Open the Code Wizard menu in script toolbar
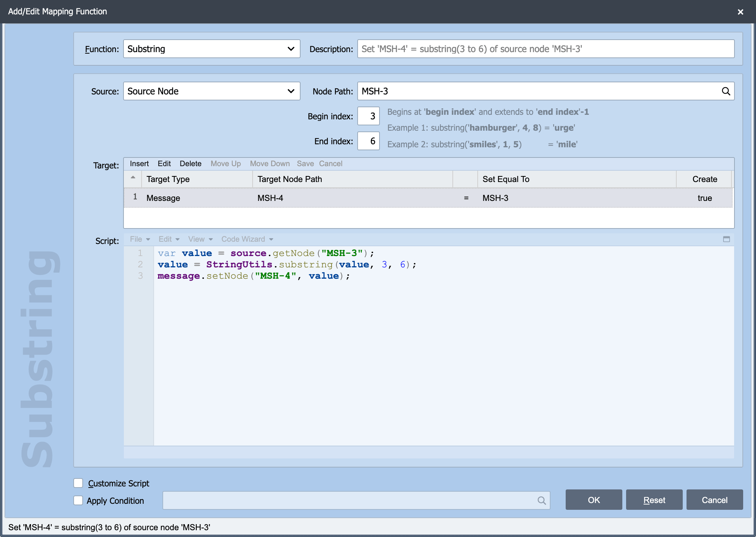 click(247, 239)
